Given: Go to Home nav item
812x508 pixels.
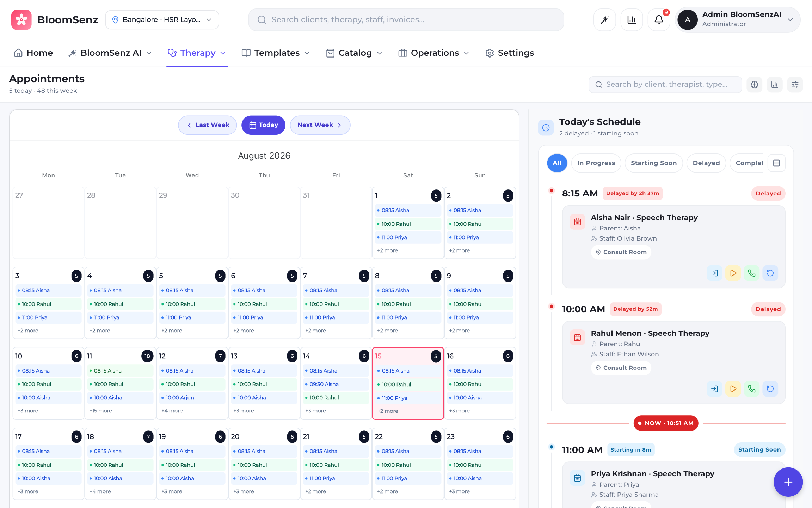Looking at the screenshot, I should [33, 53].
